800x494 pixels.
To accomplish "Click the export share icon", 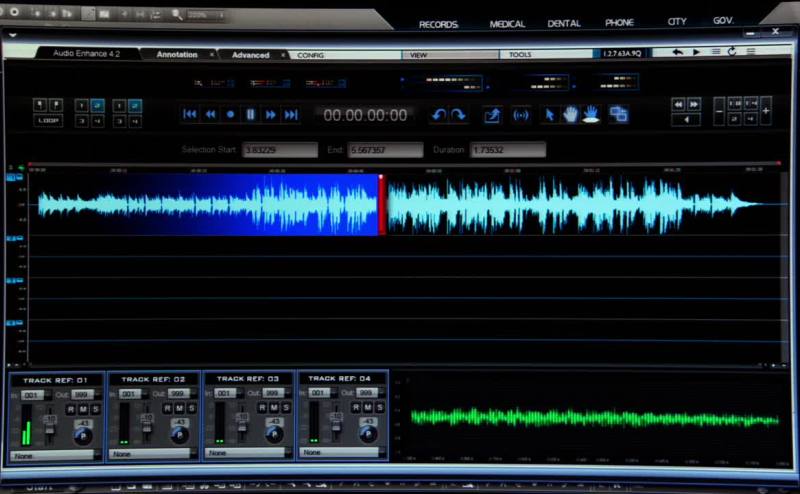I will [492, 115].
